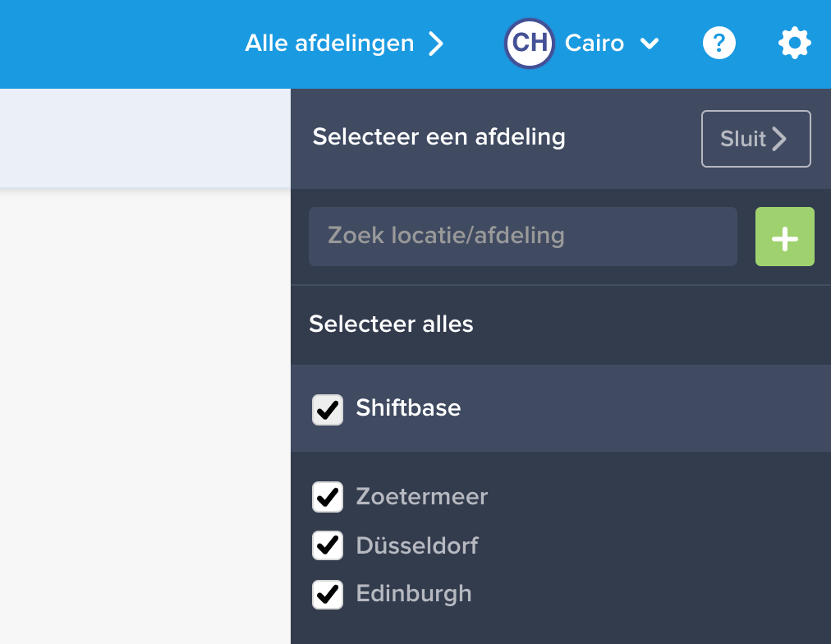Click the green plus add button
831x644 pixels.
[784, 237]
